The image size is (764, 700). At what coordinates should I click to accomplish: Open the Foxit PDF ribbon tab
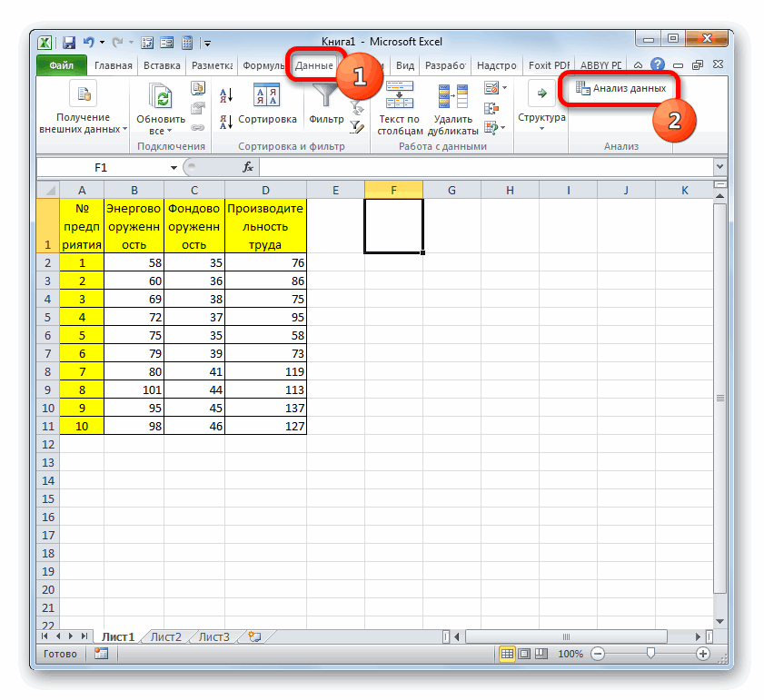tap(549, 65)
